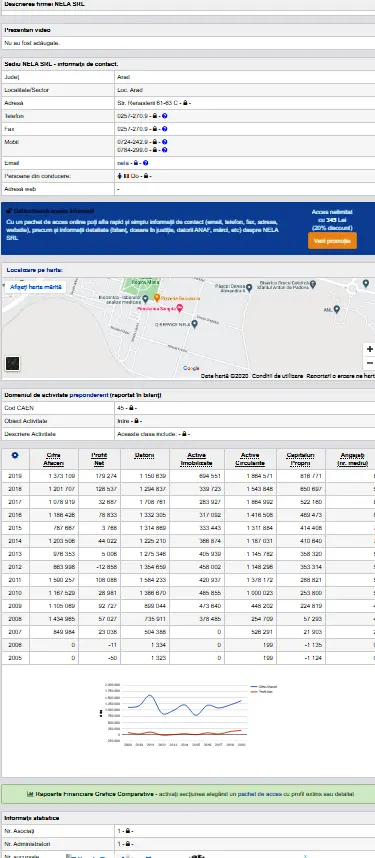The width and height of the screenshot is (375, 858).
Task: Switch map to satellite view thumbnail
Action: 13,363
